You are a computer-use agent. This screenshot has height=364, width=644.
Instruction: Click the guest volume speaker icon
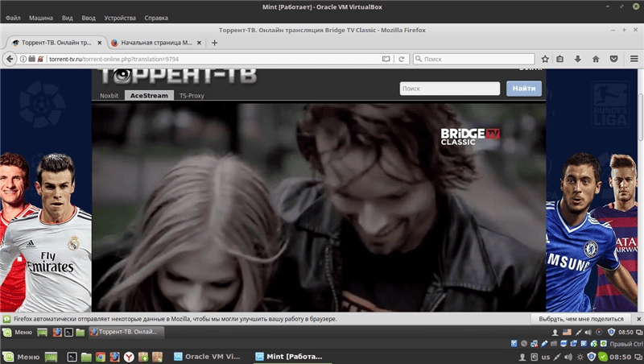click(x=588, y=332)
